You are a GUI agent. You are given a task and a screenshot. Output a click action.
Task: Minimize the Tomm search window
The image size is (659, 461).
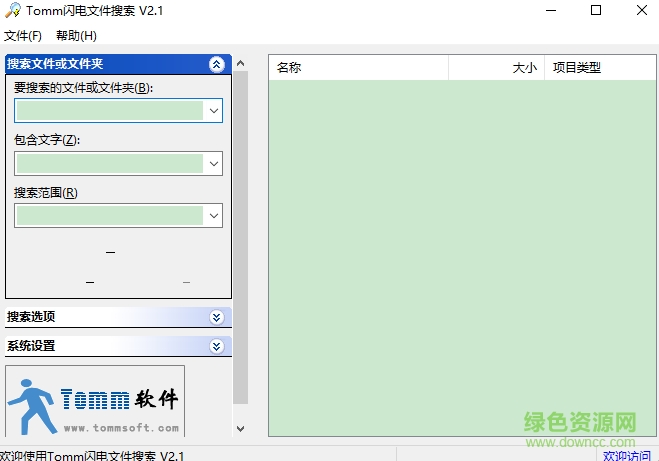tap(551, 10)
